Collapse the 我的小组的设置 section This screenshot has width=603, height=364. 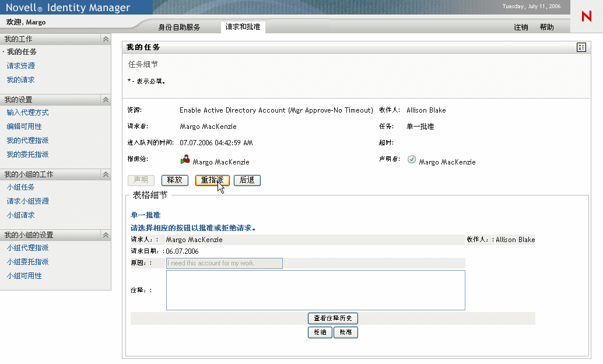(x=106, y=235)
